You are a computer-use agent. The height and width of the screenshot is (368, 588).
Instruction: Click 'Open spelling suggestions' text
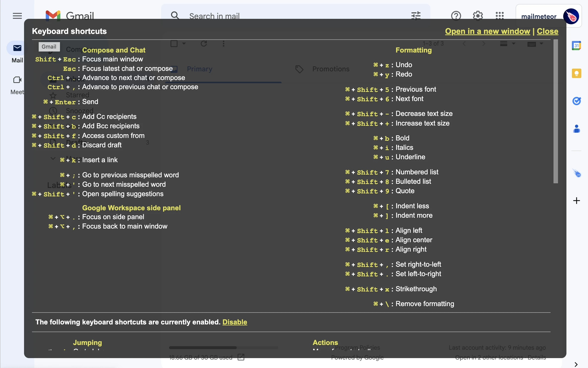pyautogui.click(x=123, y=194)
